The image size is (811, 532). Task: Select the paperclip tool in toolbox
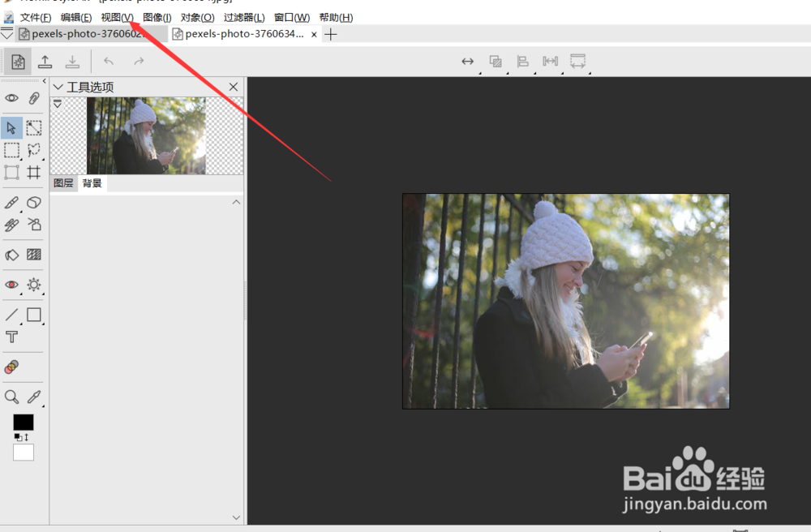point(34,98)
